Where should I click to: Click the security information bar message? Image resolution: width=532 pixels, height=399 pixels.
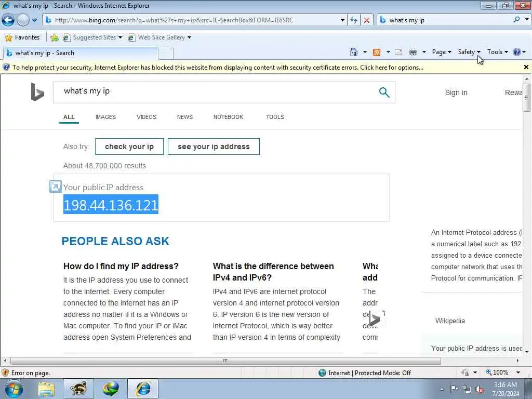(x=218, y=68)
